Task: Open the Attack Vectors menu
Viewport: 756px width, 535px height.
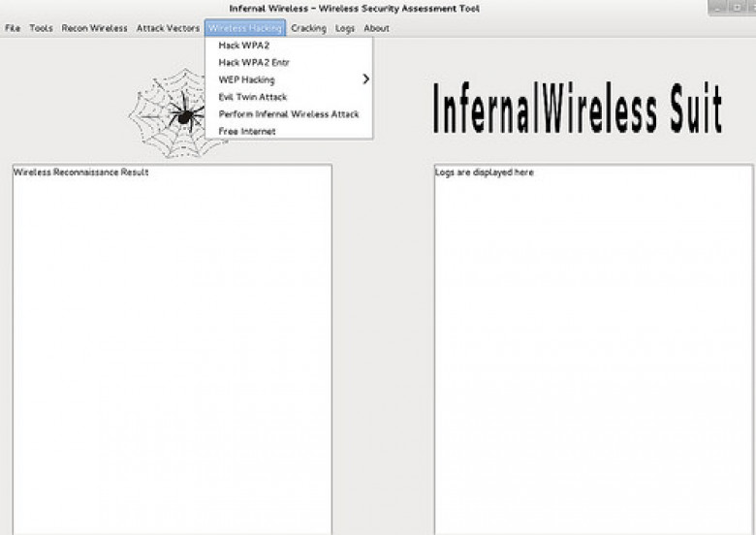Action: [x=168, y=28]
